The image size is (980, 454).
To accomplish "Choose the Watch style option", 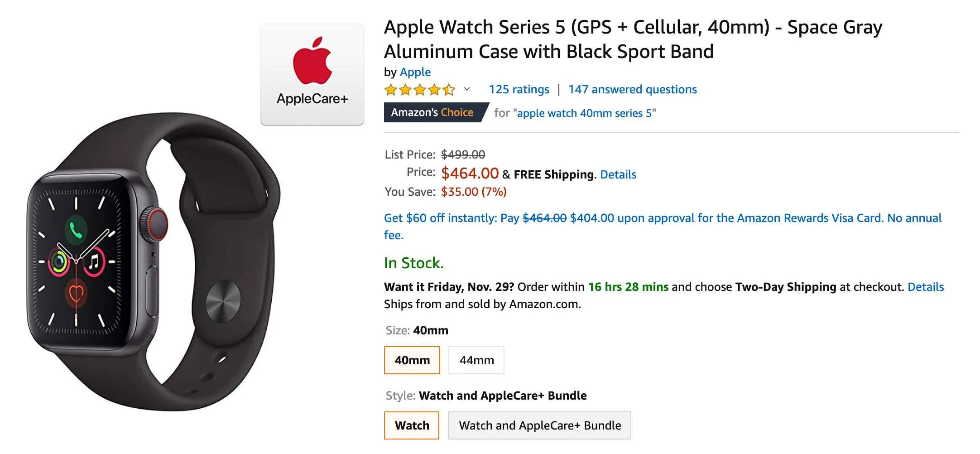I will (x=411, y=425).
